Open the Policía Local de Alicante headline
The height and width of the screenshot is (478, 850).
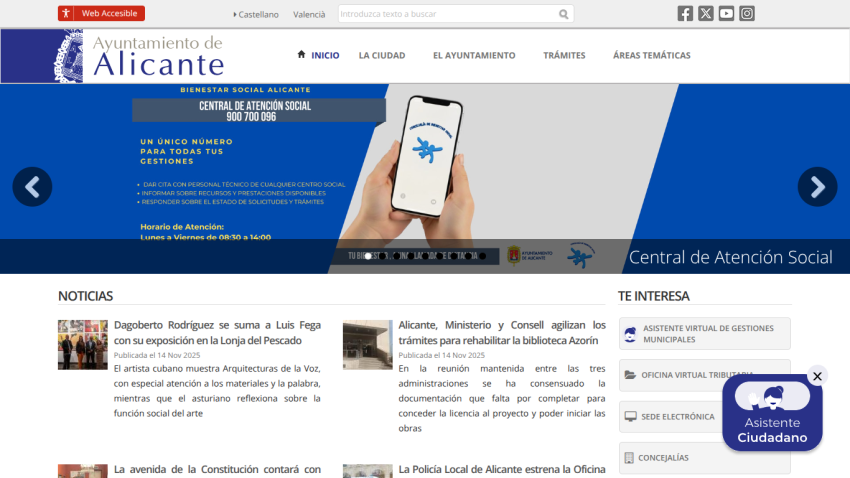502,469
